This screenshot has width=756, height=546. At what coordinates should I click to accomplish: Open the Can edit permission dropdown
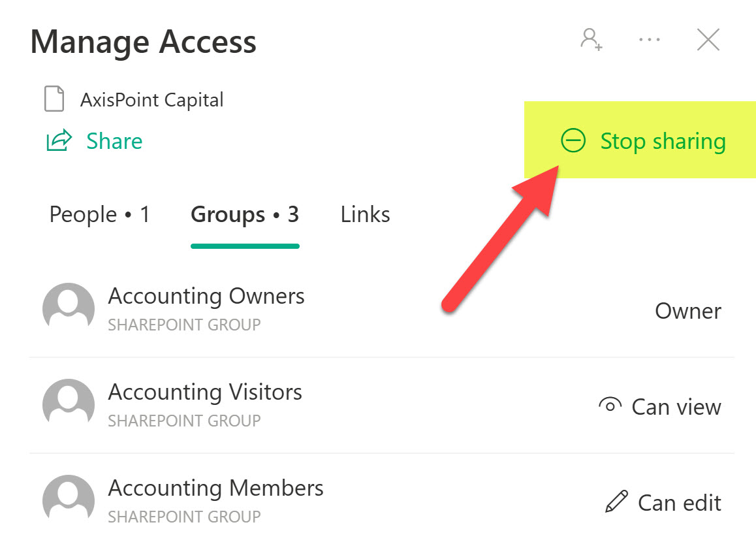pos(663,503)
